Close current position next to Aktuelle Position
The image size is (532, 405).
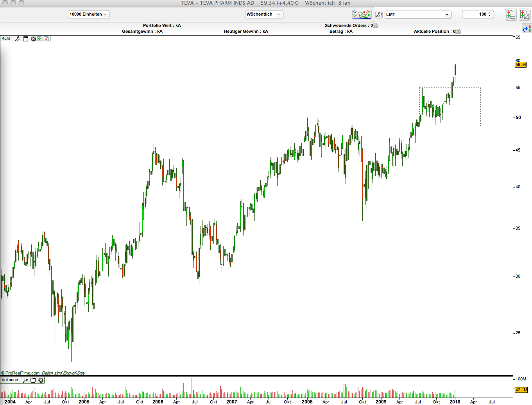click(x=458, y=31)
